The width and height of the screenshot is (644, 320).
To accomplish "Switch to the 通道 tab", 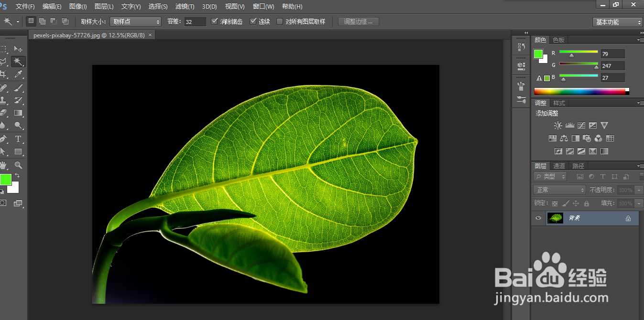I will tap(559, 166).
